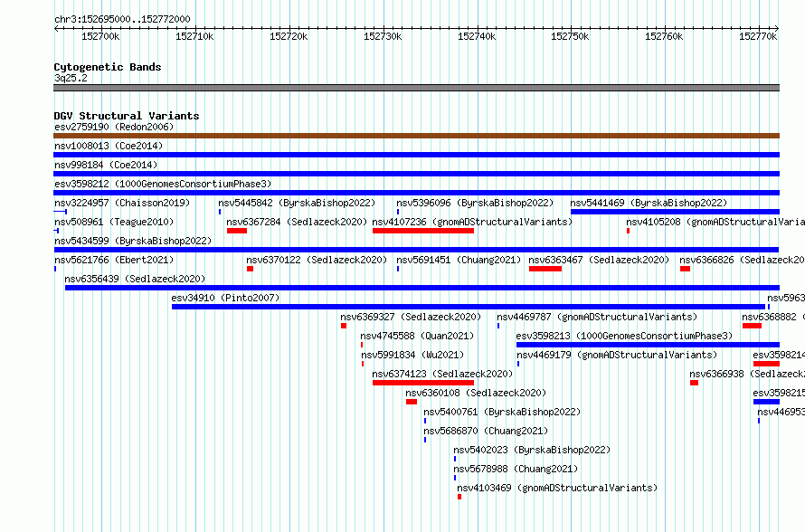This screenshot has height=532, width=805.
Task: Click the 152750k ruler position label
Action: [570, 36]
